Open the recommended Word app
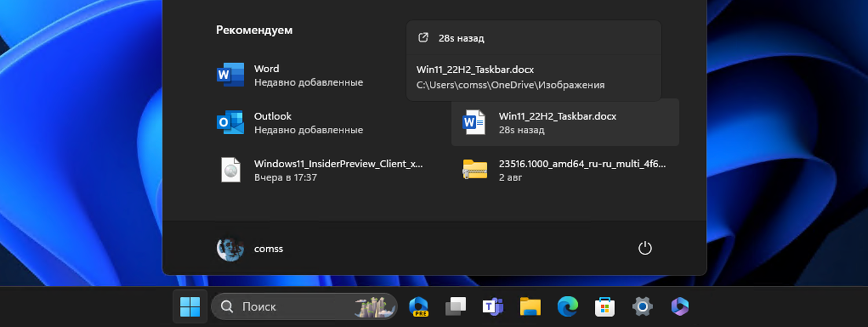 pyautogui.click(x=321, y=75)
